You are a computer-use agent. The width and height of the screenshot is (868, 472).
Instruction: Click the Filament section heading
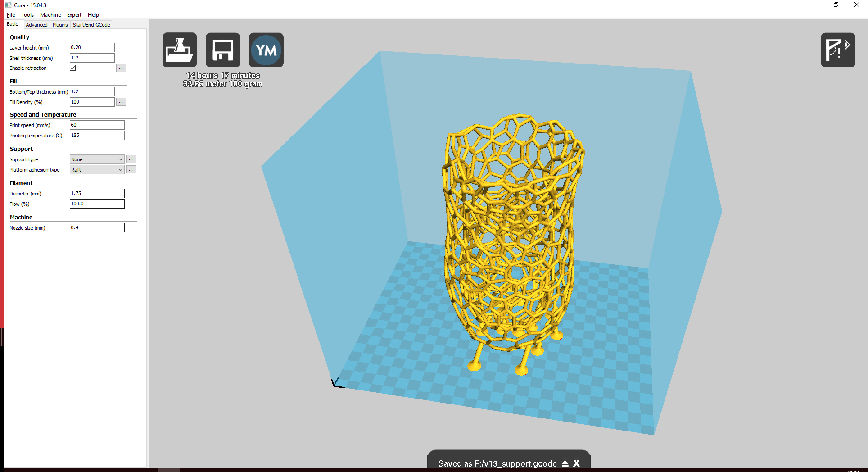(21, 183)
